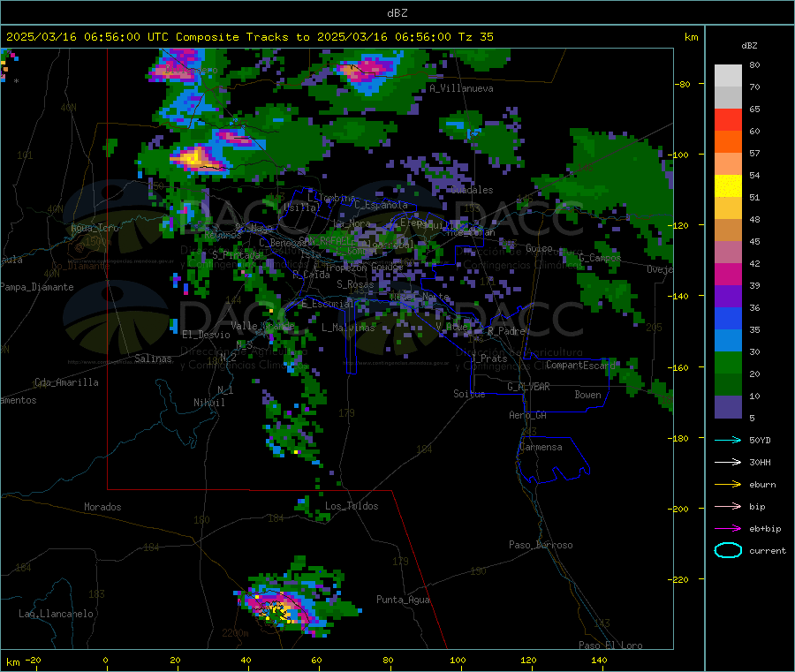Screen dimensions: 795x672
Task: Click the S_Rosas map label
Action: click(355, 284)
